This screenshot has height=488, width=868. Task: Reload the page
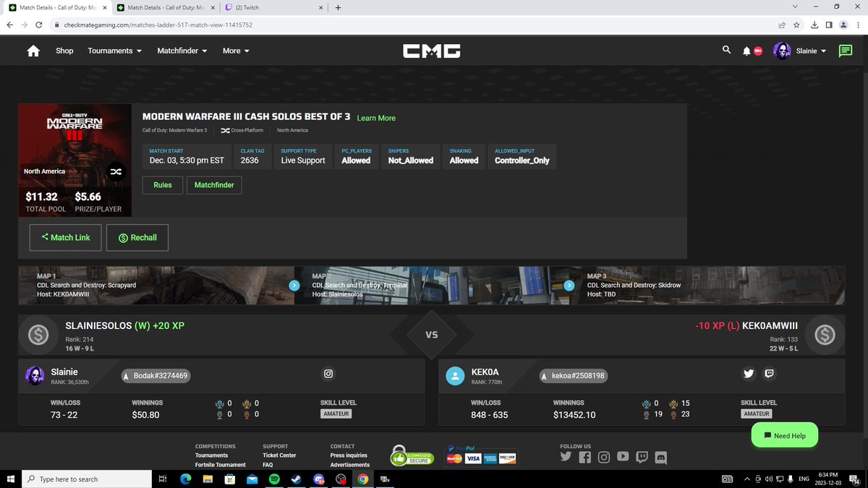[40, 25]
